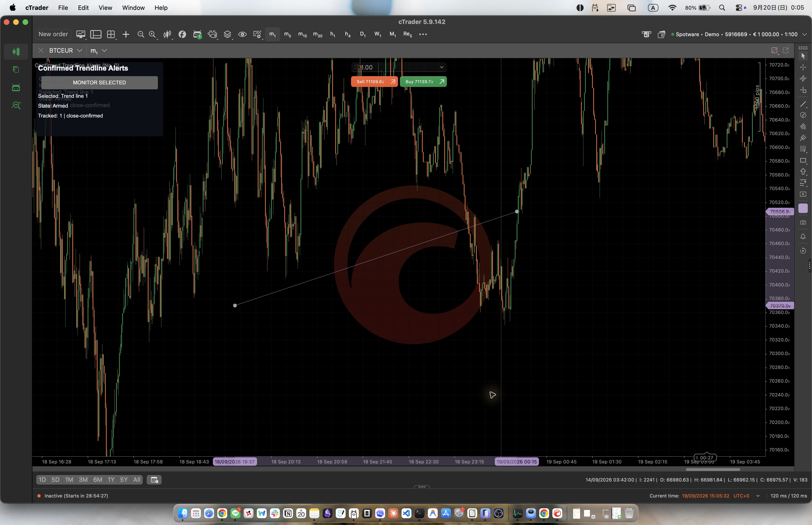
Task: Add a new chart with plus icon
Action: click(x=126, y=34)
